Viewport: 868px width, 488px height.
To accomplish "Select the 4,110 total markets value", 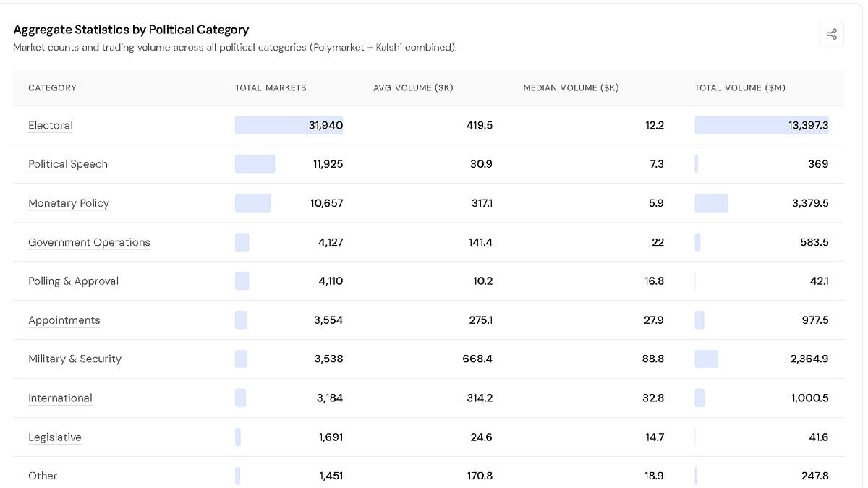I will pos(331,281).
